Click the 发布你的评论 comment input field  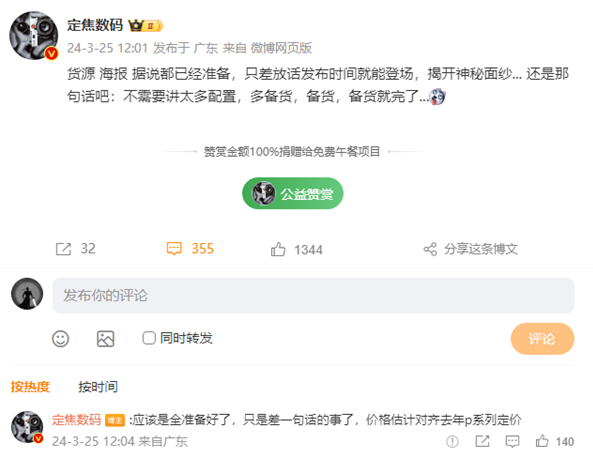pos(313,295)
